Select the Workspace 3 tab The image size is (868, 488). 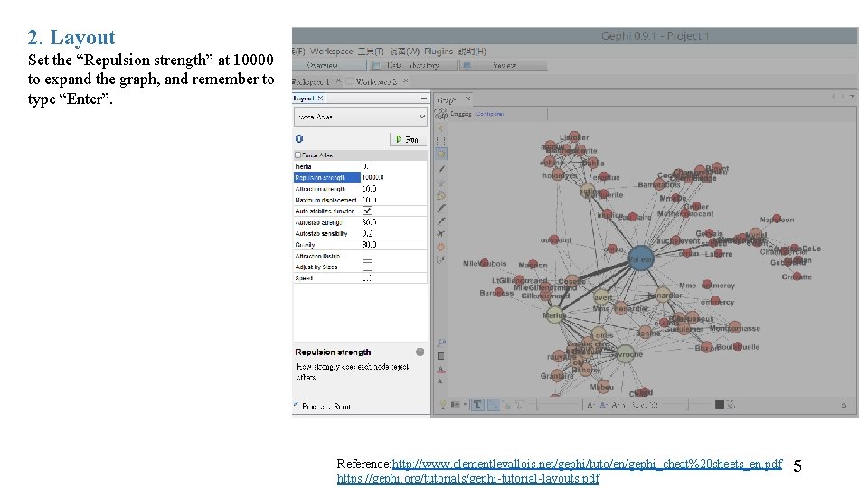376,81
